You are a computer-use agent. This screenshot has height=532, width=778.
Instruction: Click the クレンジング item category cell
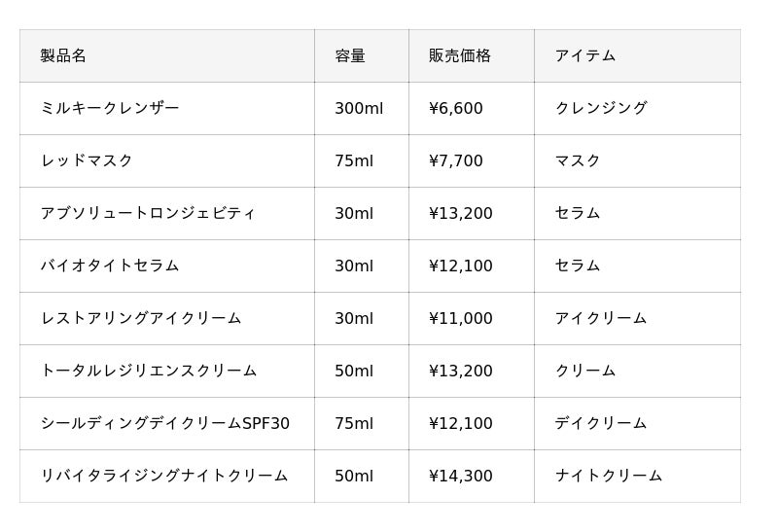point(601,109)
